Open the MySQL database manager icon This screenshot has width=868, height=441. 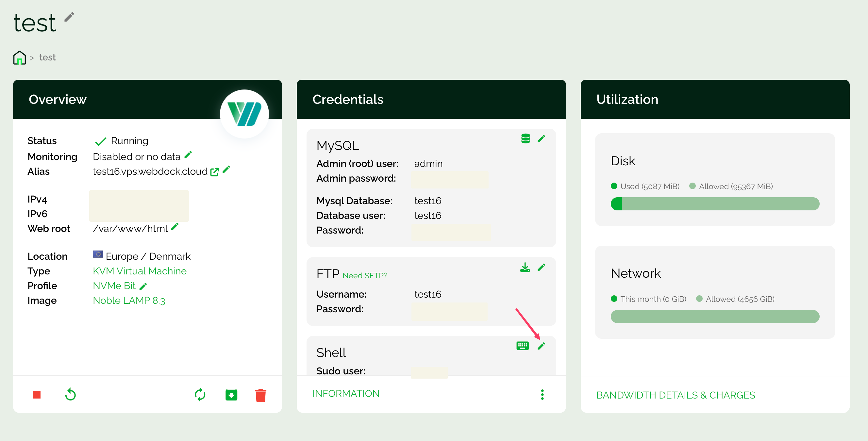coord(525,139)
